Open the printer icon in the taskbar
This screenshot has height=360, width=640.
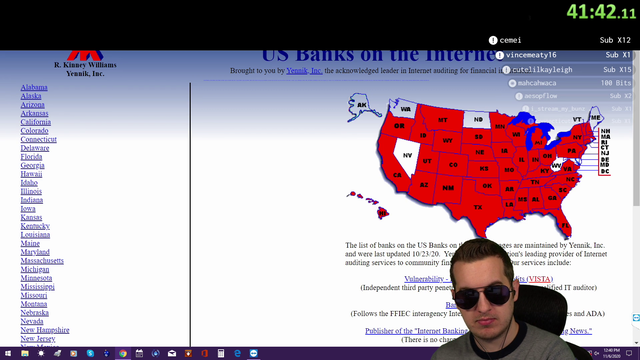pyautogui.click(x=57, y=353)
